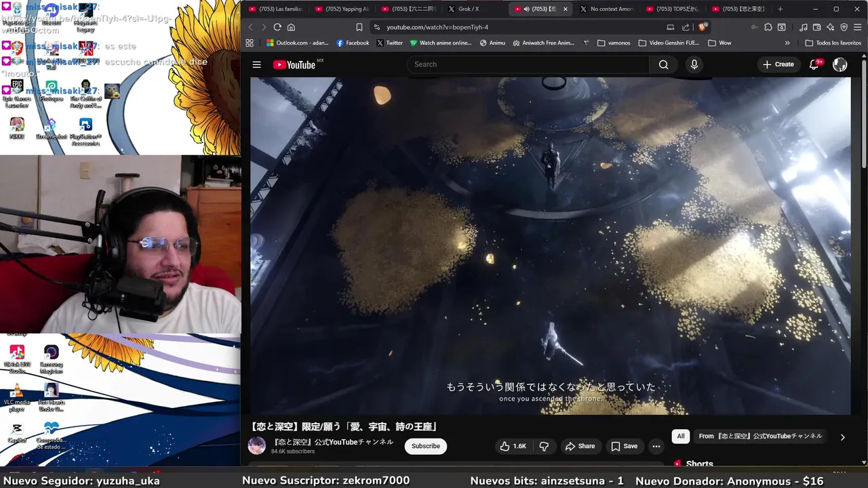Open the Wow bookmarks folder
Image resolution: width=868 pixels, height=488 pixels.
(x=719, y=43)
